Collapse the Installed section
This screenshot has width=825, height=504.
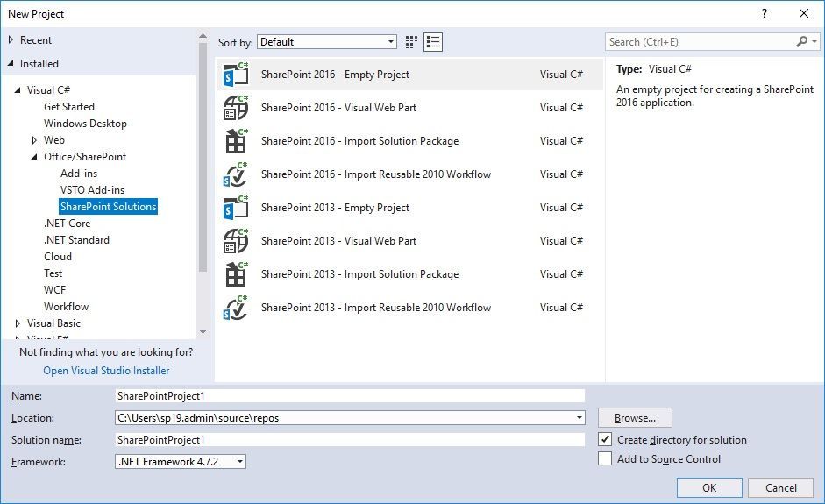click(x=11, y=63)
